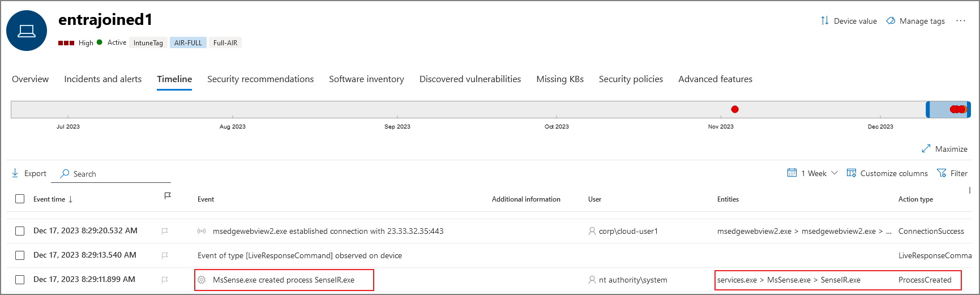Open Device value setting

[x=849, y=21]
